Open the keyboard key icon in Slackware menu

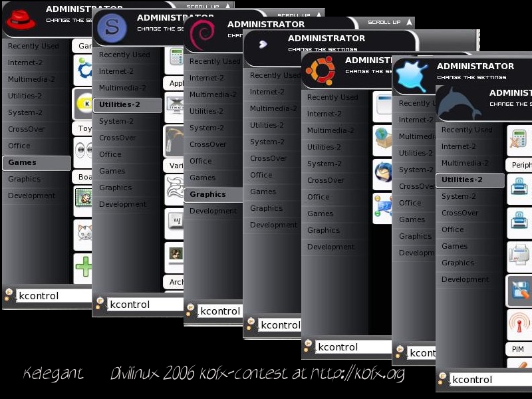click(176, 223)
